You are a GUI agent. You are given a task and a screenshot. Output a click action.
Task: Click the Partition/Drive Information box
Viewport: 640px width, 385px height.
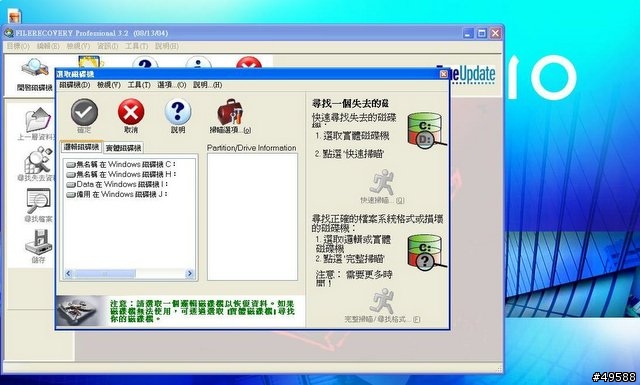coord(252,217)
